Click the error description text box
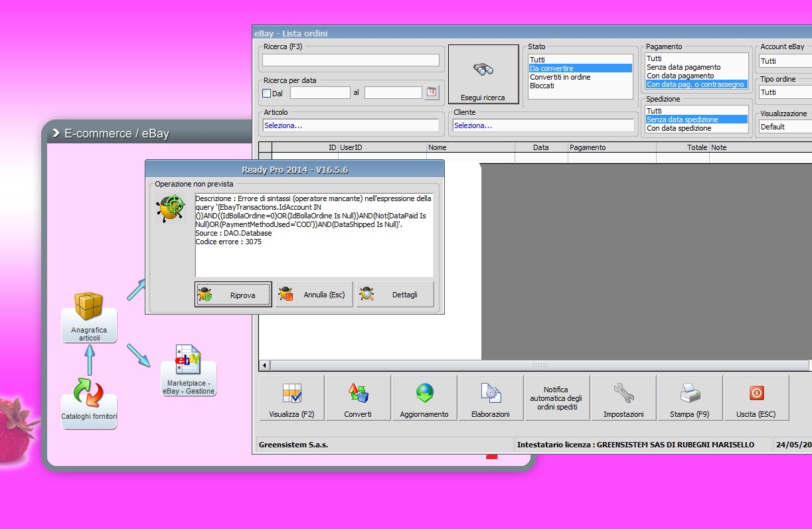 coord(314,235)
